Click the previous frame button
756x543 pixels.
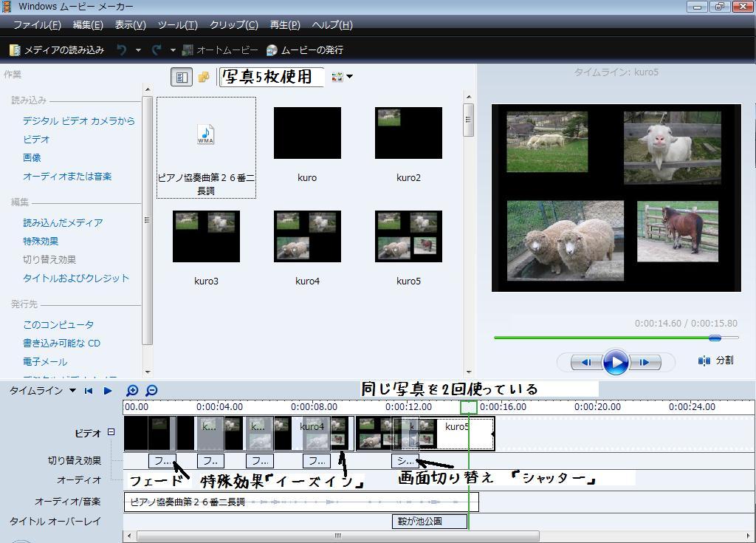click(586, 362)
